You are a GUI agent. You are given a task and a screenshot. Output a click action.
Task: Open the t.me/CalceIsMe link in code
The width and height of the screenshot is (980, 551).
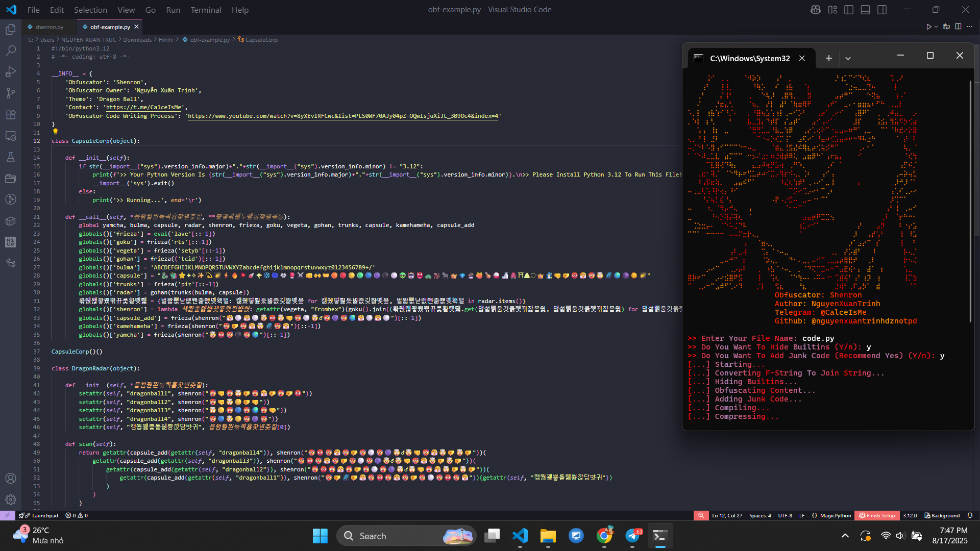coord(144,108)
